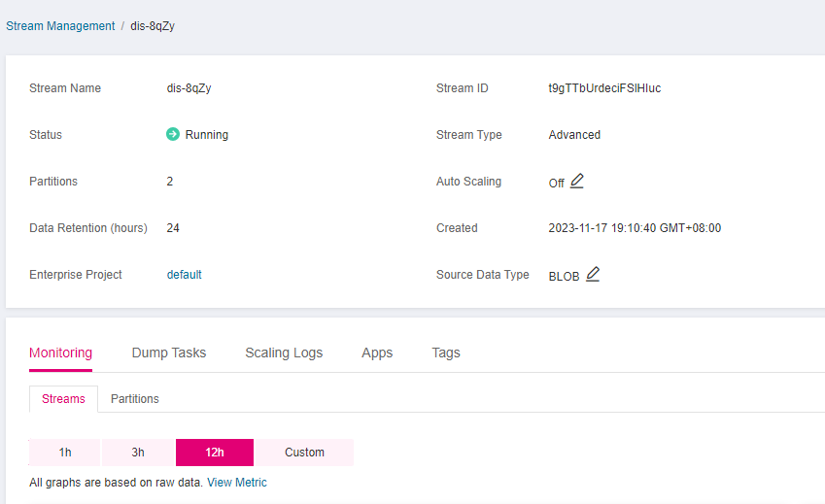This screenshot has height=504, width=825.
Task: Go back to Stream Management breadcrumb
Action: [60, 26]
